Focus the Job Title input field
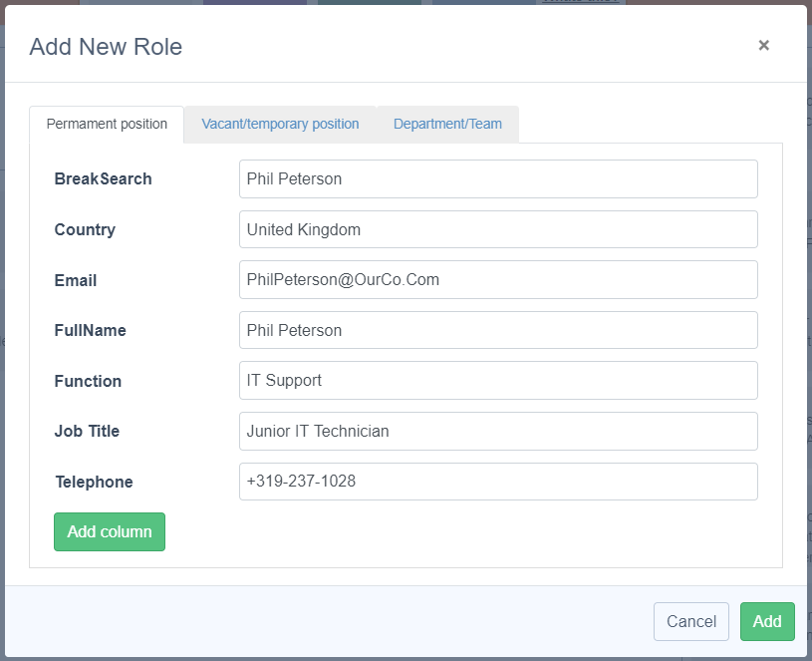This screenshot has width=812, height=661. 498,432
